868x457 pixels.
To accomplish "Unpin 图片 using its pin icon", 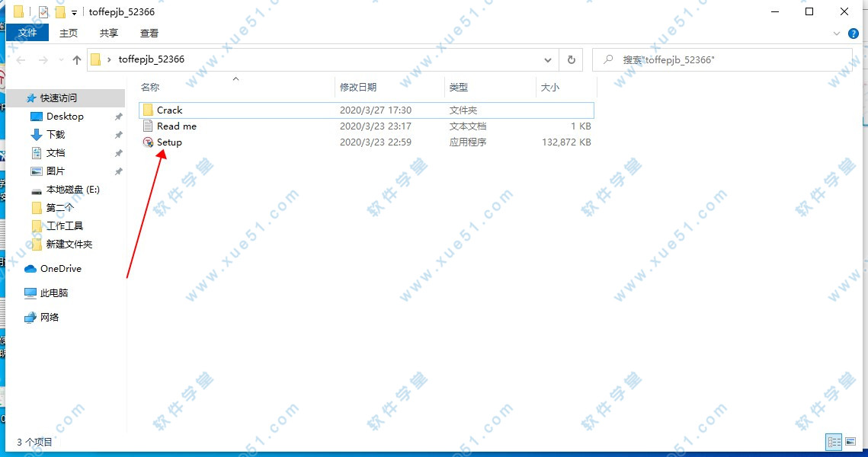I will 118,171.
